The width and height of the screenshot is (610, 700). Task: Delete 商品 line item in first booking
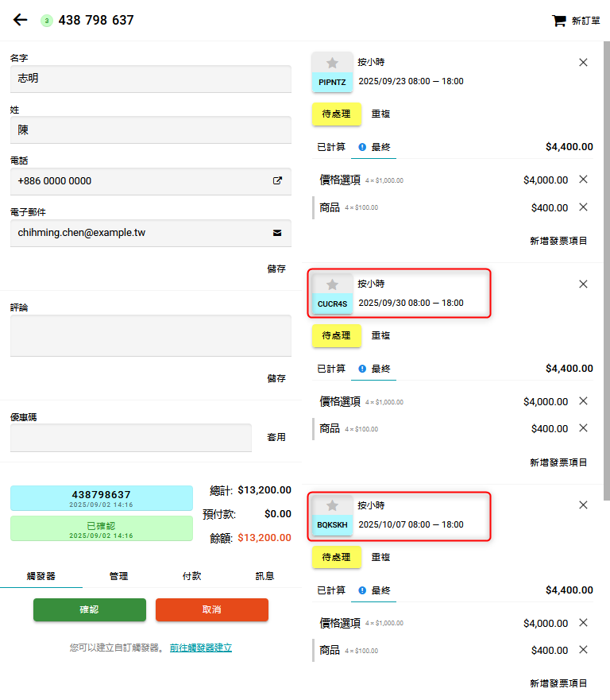(x=583, y=207)
